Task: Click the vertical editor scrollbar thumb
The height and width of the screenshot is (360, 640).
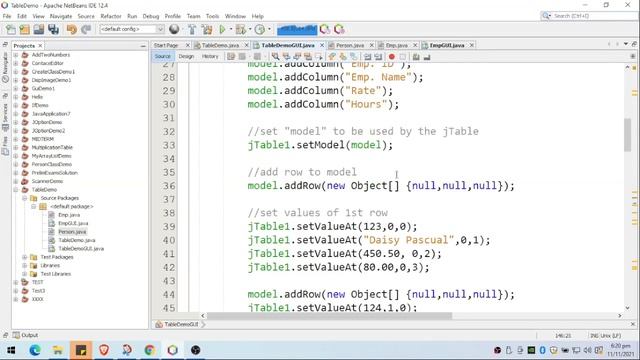Action: click(x=627, y=135)
